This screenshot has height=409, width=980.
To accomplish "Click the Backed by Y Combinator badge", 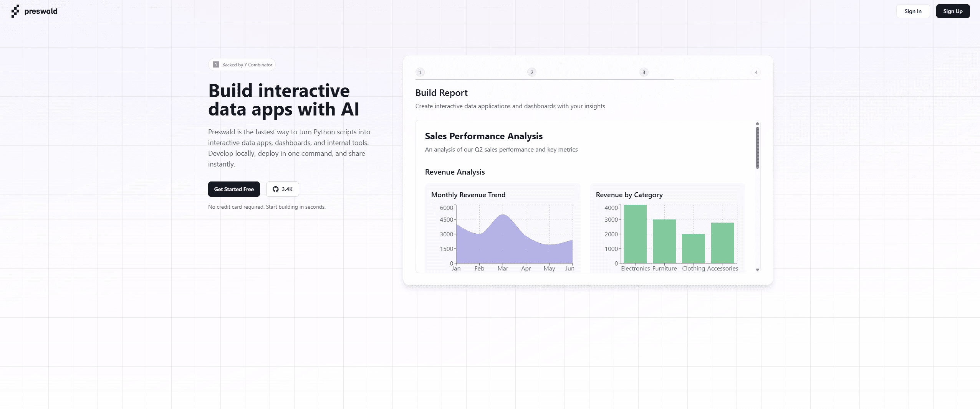I will point(242,64).
